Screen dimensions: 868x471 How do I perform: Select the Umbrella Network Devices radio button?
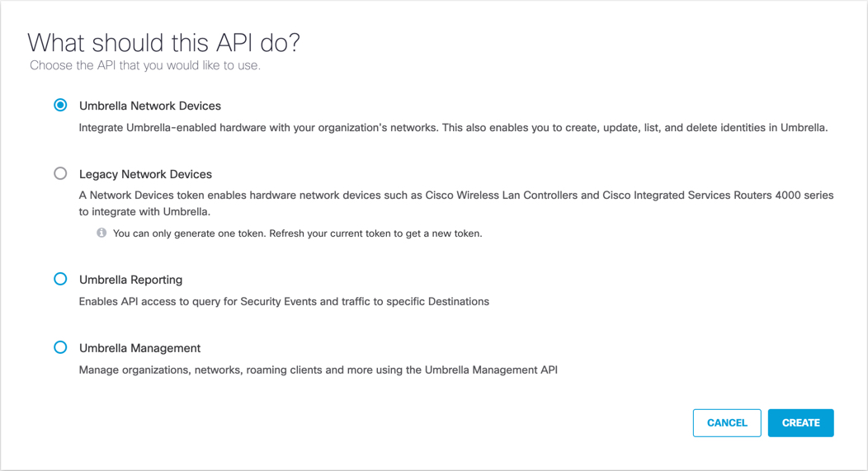pyautogui.click(x=60, y=105)
